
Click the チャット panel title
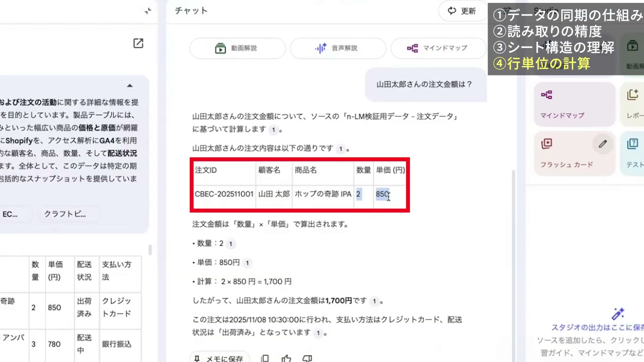pos(191,11)
